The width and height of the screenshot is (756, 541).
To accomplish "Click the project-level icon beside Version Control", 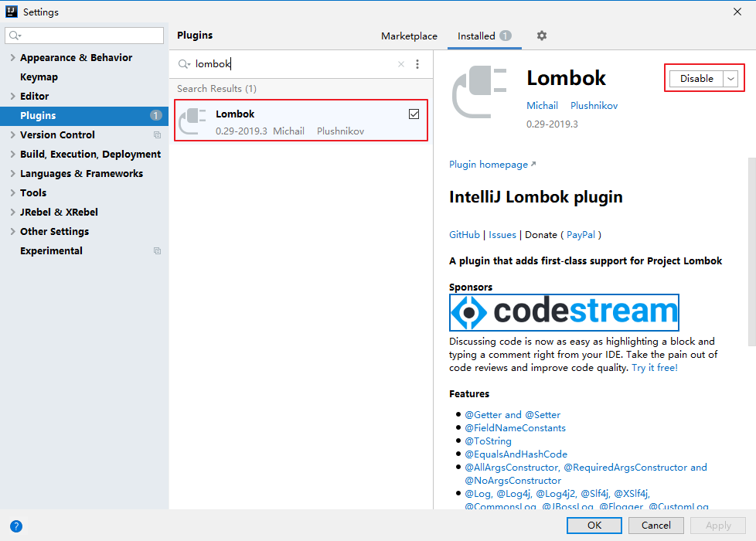I will coord(157,135).
